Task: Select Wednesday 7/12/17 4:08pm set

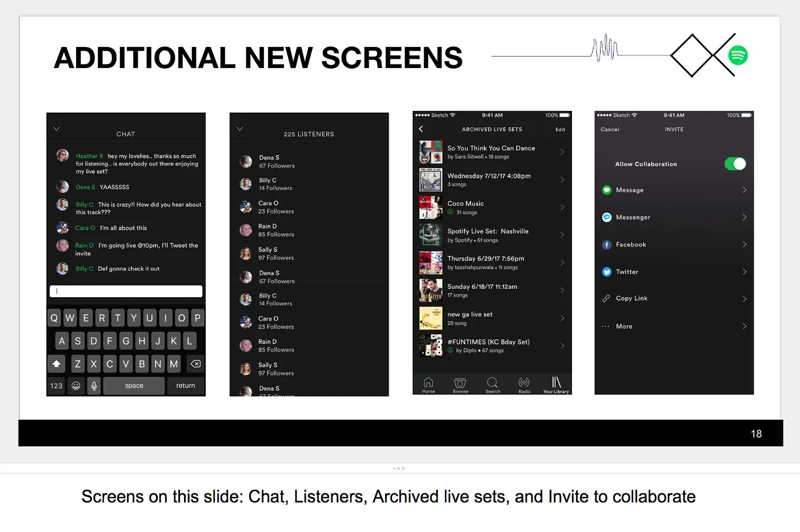Action: tap(492, 179)
